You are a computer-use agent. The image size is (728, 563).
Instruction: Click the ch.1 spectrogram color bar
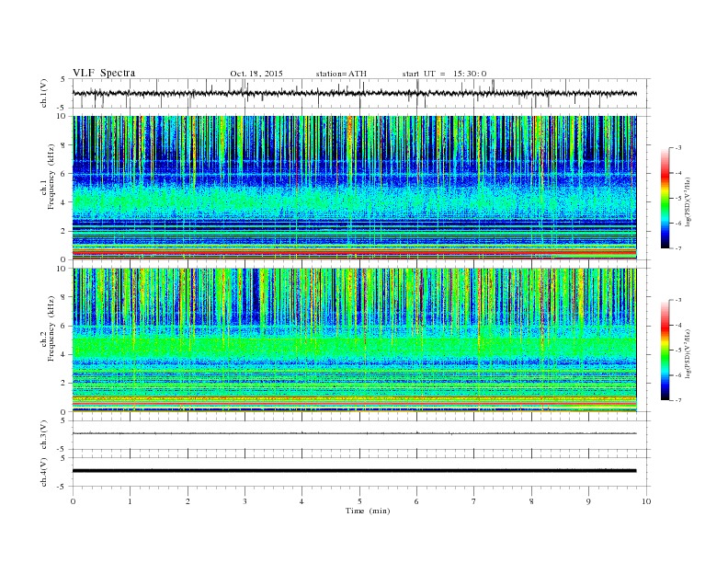665,198
